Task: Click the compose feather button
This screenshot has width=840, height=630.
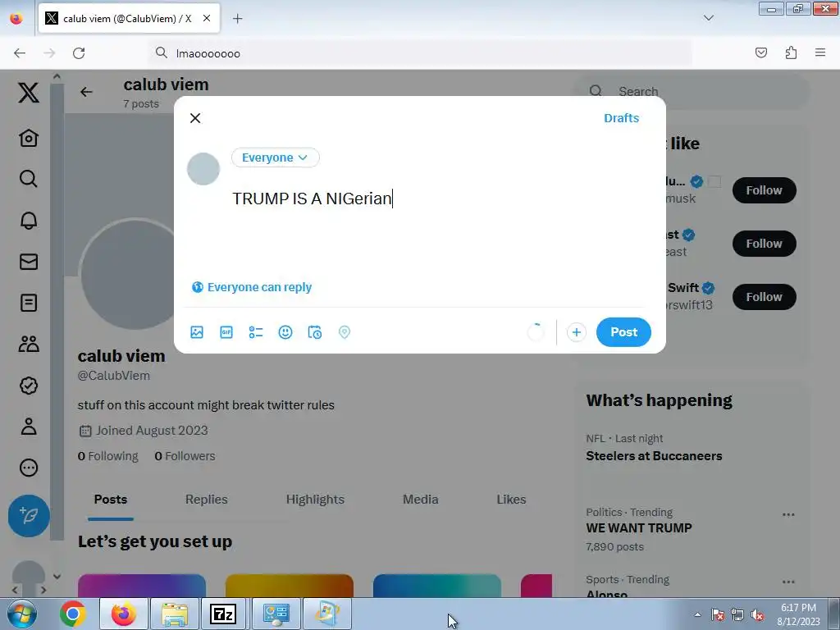Action: (x=29, y=516)
